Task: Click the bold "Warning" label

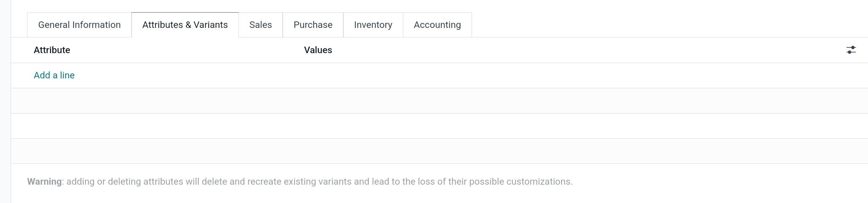Action: pos(44,182)
